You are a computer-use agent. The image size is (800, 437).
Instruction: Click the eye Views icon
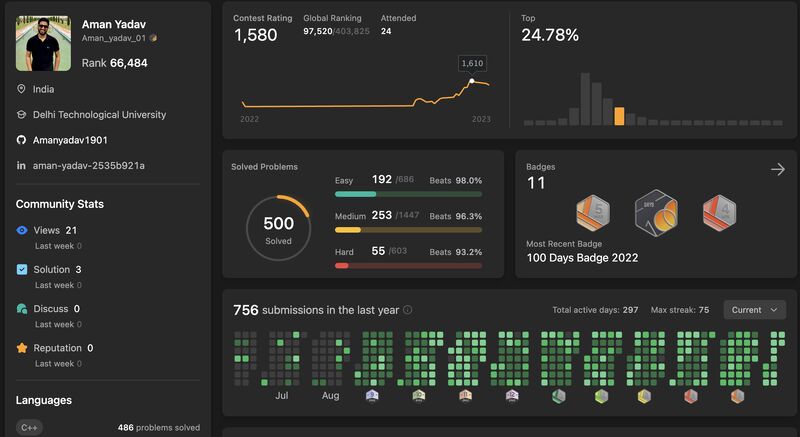coord(21,230)
